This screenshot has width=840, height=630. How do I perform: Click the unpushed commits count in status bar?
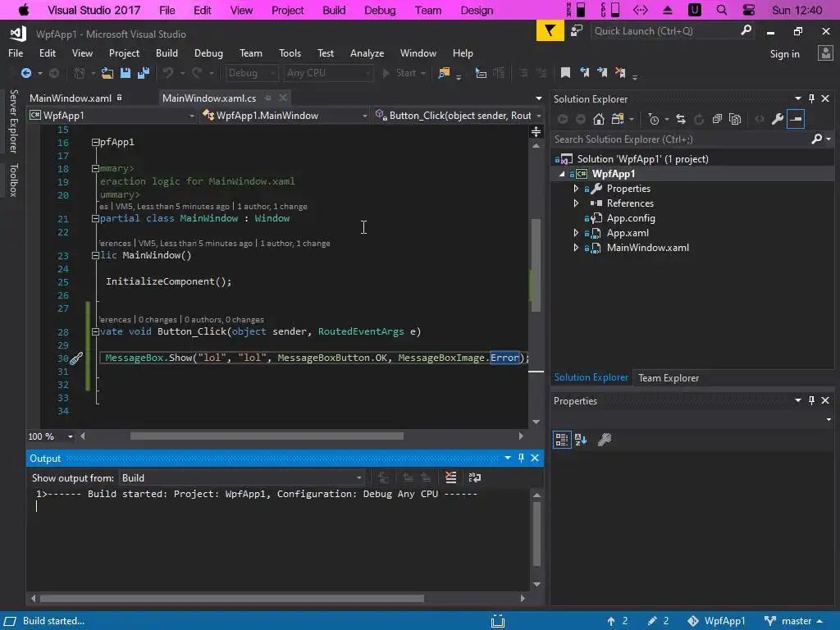[617, 621]
